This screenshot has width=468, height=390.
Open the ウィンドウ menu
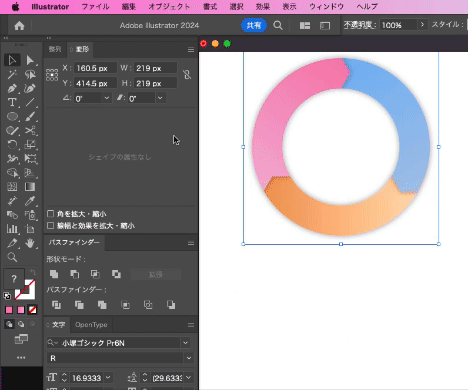(x=326, y=7)
